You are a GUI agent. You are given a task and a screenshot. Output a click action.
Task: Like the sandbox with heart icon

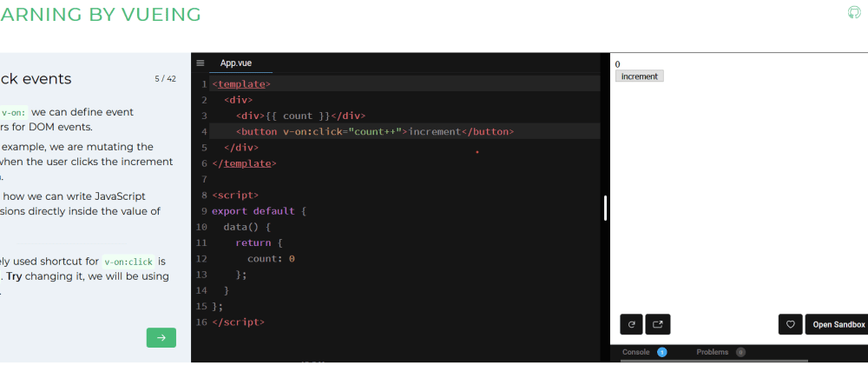click(791, 324)
